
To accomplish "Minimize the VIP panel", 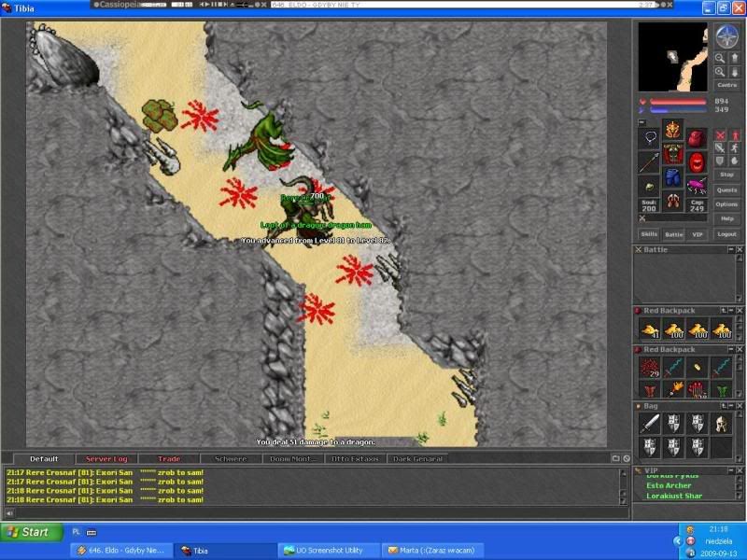I will point(731,470).
